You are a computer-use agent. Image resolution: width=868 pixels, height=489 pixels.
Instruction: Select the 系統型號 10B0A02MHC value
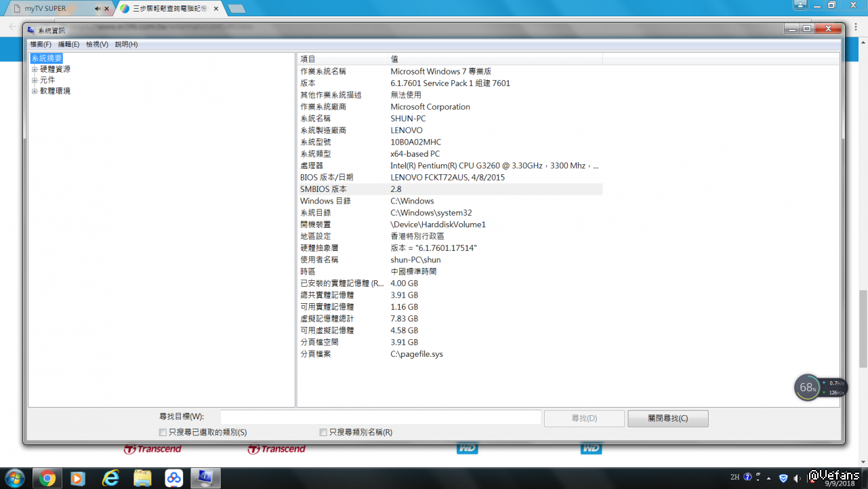(415, 142)
